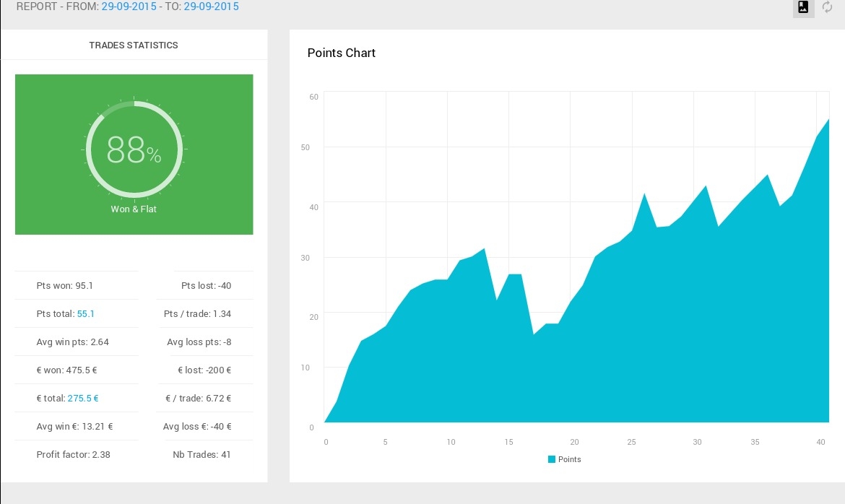
Task: Click the refresh report icon
Action: coord(827,7)
